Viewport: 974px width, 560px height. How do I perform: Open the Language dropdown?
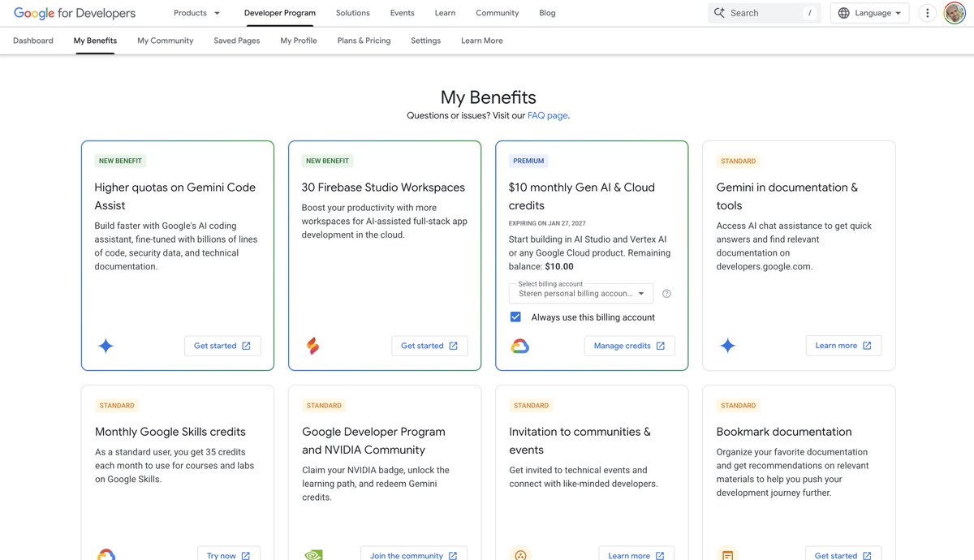(869, 13)
